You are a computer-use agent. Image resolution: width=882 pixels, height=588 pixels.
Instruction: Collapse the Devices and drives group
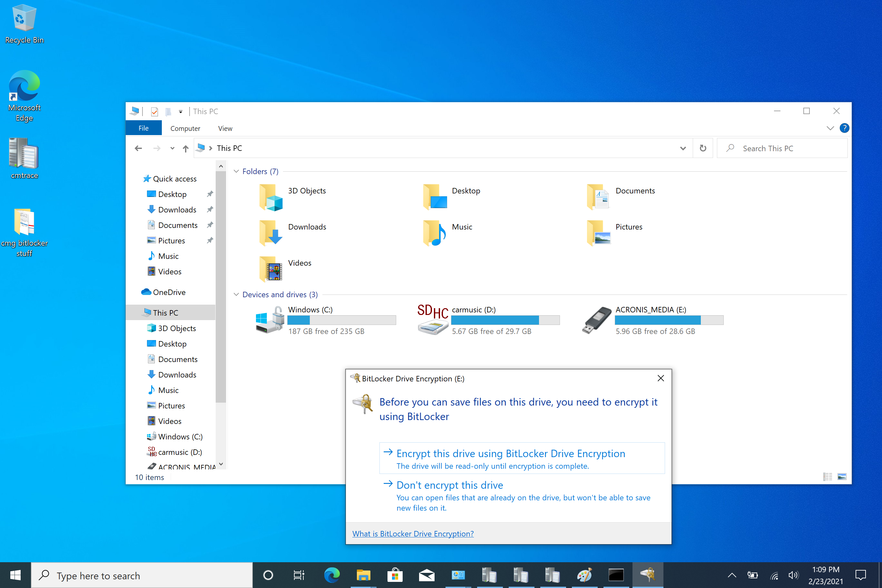tap(236, 294)
